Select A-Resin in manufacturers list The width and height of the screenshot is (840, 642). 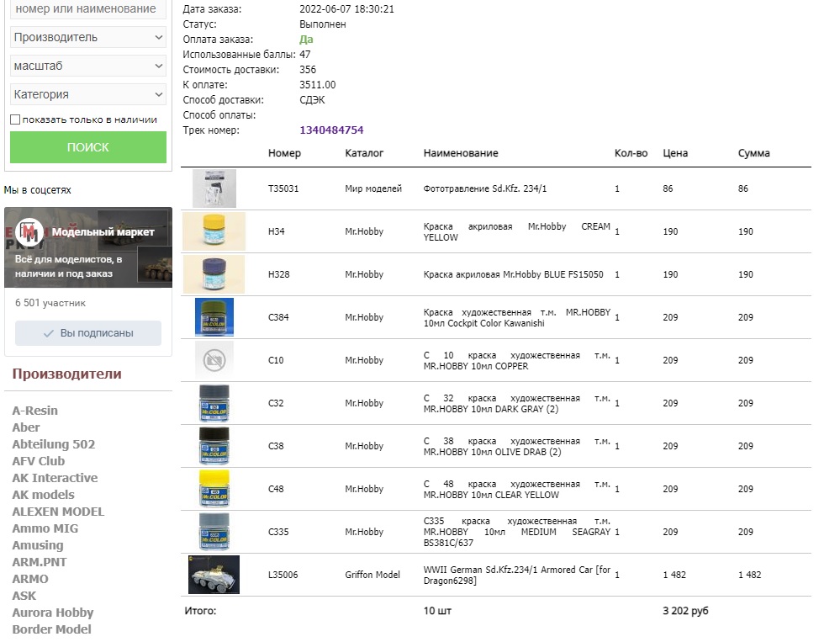pyautogui.click(x=34, y=411)
